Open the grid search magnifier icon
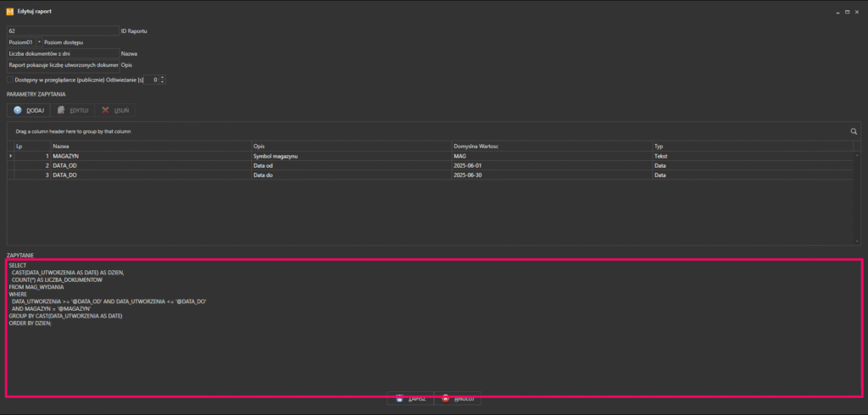 coord(854,131)
